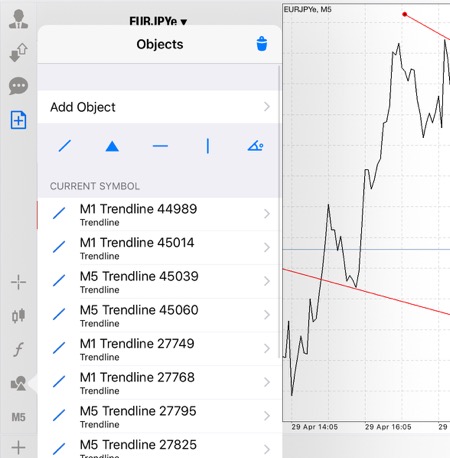
Task: Open the trade arrows icon in sidebar
Action: click(x=18, y=52)
